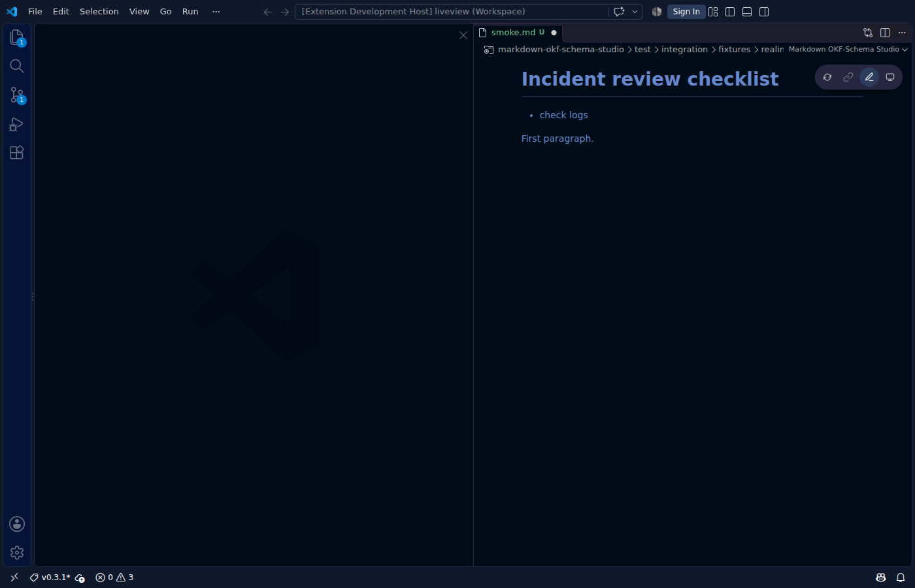Open the Accounts menu icon

(x=17, y=524)
